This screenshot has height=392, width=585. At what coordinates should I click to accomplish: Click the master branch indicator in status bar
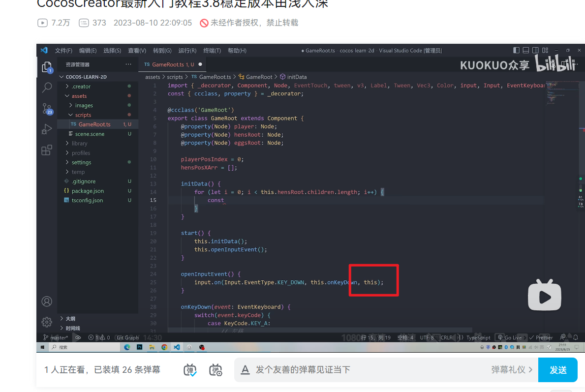tap(56, 337)
